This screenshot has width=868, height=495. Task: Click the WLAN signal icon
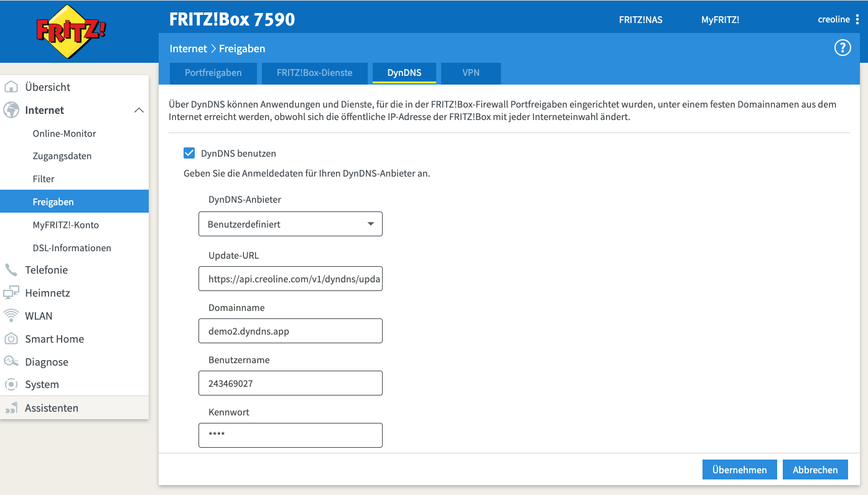[11, 316]
